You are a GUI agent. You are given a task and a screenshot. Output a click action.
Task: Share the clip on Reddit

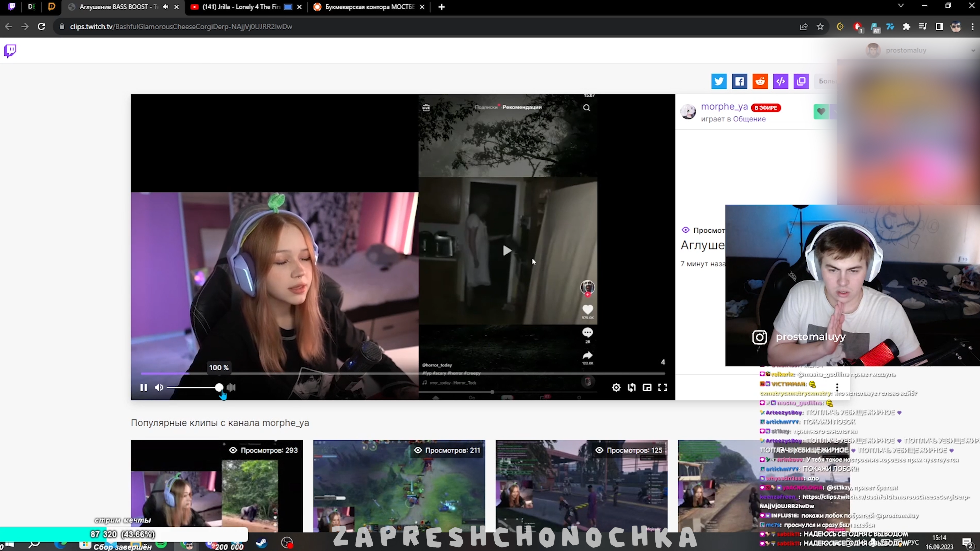tap(760, 81)
